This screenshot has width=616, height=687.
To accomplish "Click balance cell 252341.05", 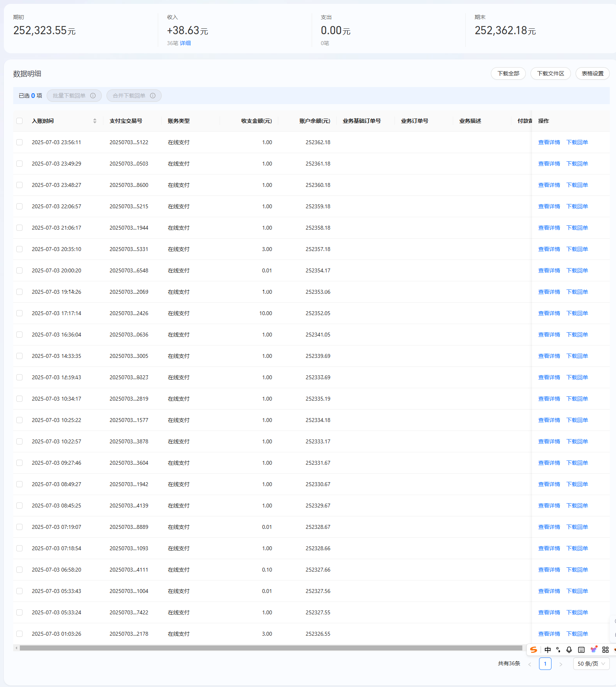I will pyautogui.click(x=318, y=335).
